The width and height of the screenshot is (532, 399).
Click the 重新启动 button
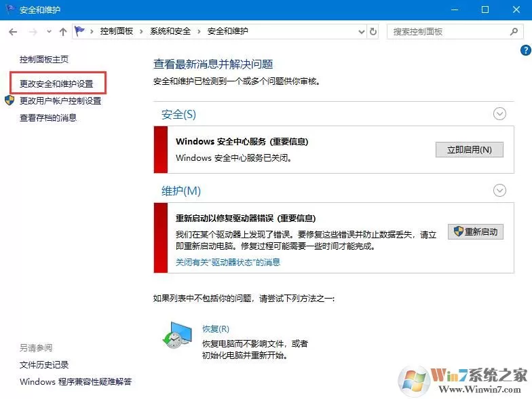point(475,232)
